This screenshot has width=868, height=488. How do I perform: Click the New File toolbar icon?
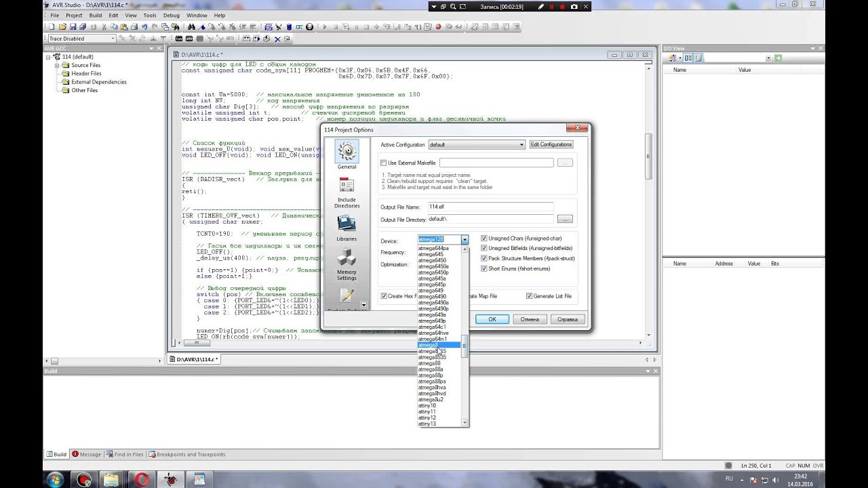[x=52, y=27]
